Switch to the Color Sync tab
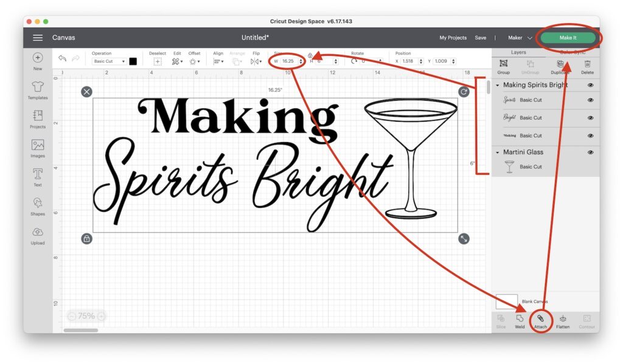623x364 pixels. tap(573, 52)
